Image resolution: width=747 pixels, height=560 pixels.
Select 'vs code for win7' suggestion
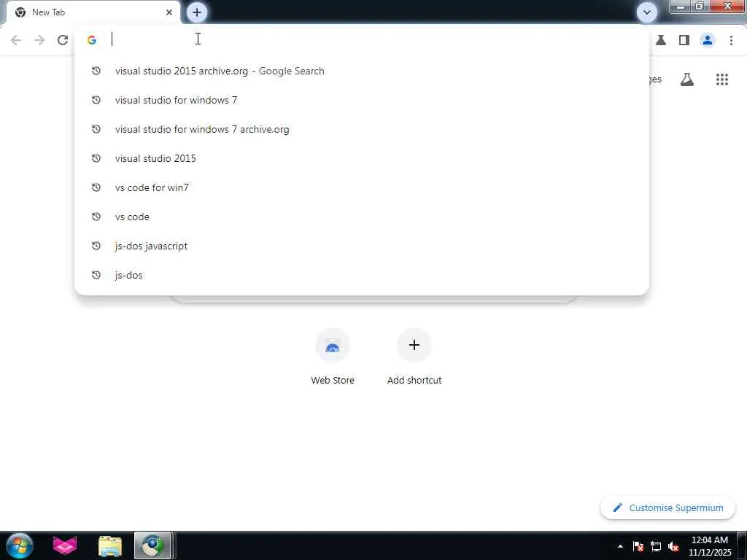pyautogui.click(x=362, y=187)
